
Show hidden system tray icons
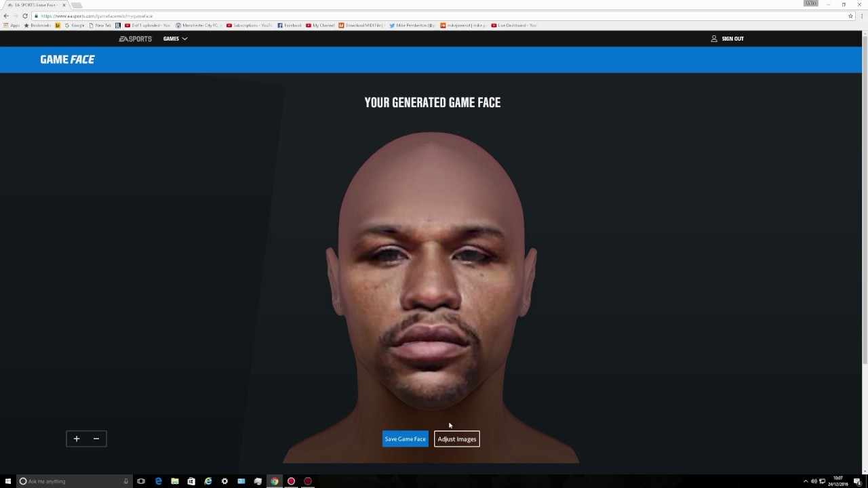click(806, 481)
